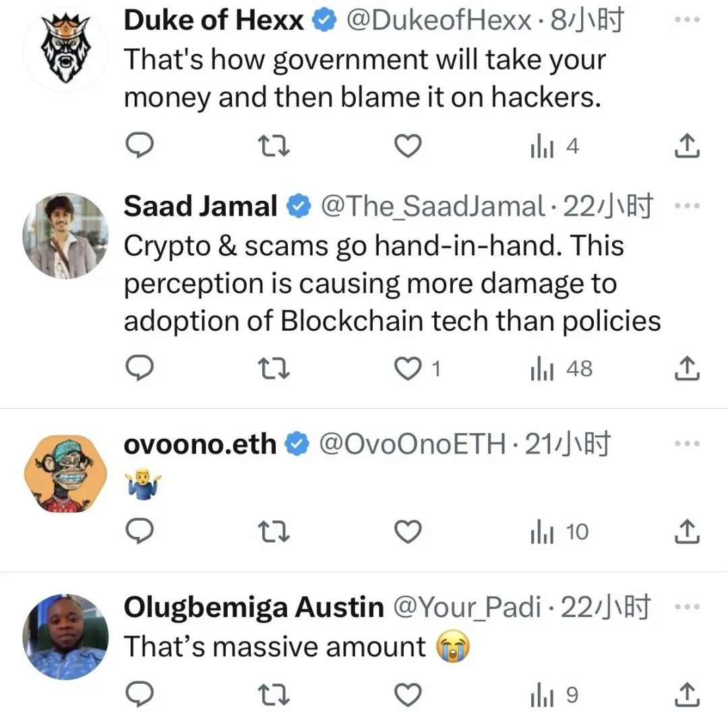Retweet Olugbemiga Austin's post
728x725 pixels.
[274, 695]
